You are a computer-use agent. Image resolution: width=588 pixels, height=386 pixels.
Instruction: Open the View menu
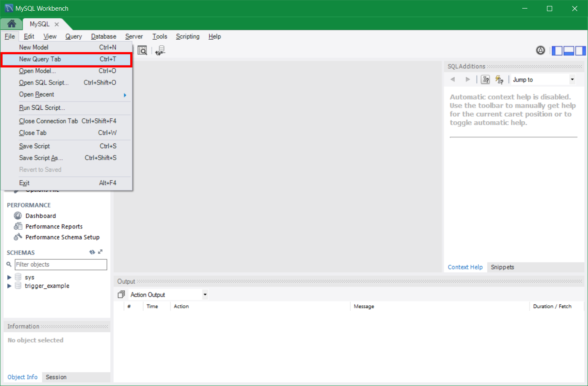pos(50,36)
